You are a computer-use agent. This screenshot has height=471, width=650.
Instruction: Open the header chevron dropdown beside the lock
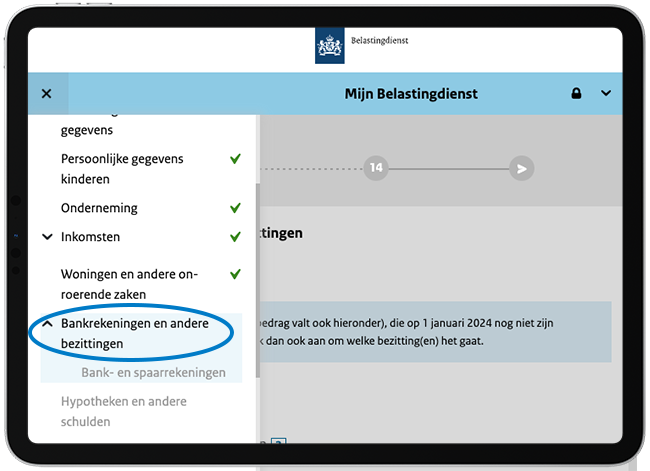pos(605,94)
